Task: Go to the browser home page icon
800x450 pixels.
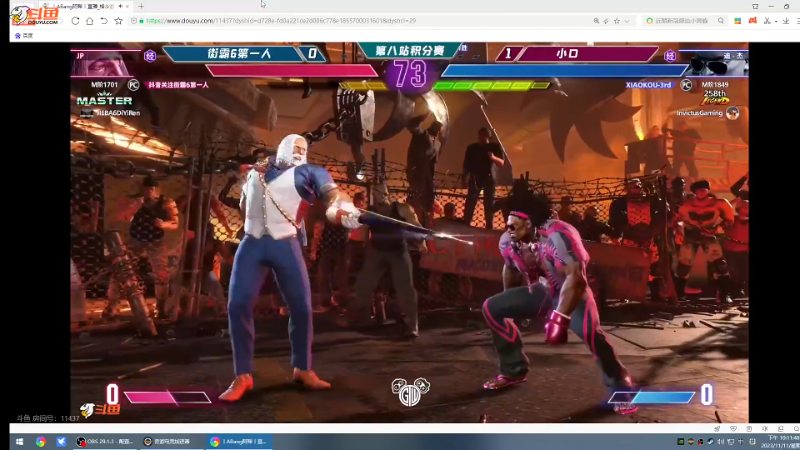Action: point(89,21)
